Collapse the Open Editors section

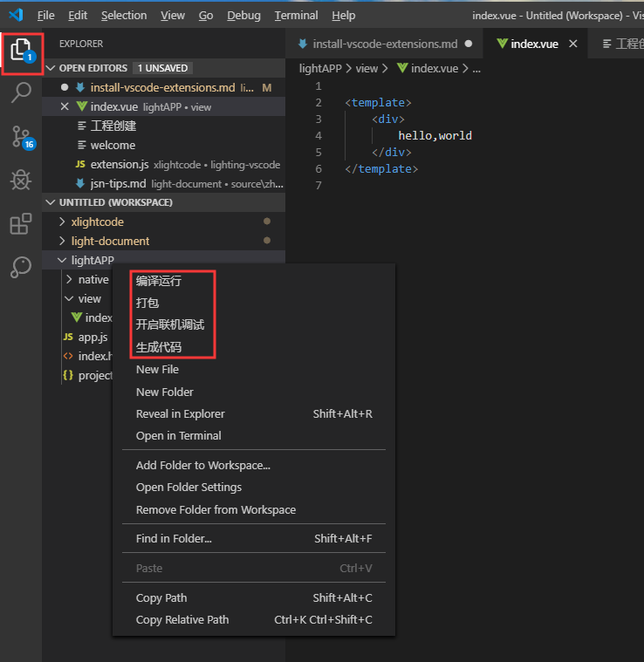pos(51,68)
